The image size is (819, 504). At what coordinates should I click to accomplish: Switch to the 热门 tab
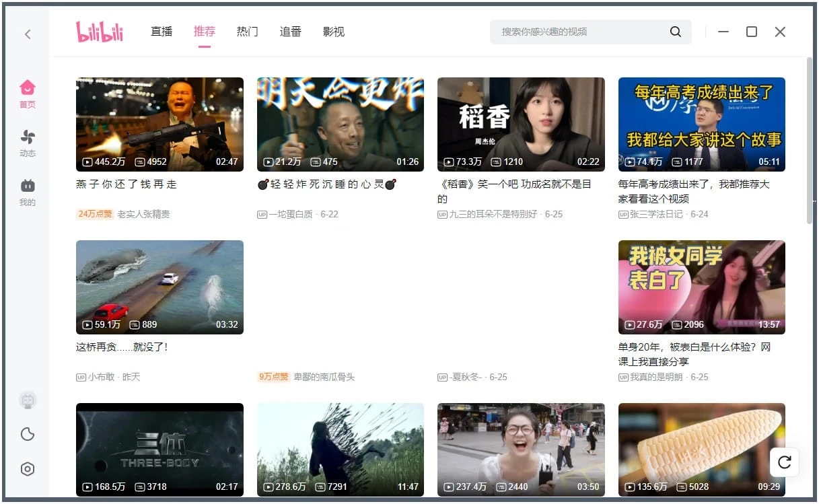[x=247, y=32]
